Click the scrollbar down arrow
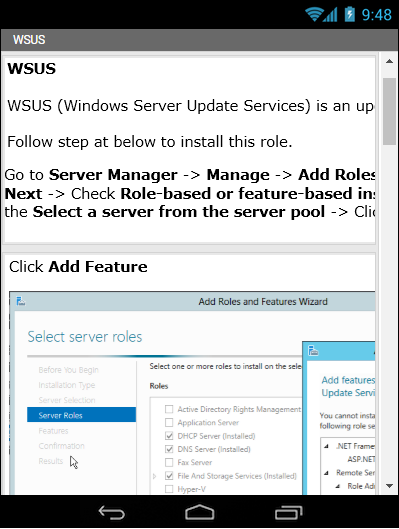 pyautogui.click(x=390, y=486)
